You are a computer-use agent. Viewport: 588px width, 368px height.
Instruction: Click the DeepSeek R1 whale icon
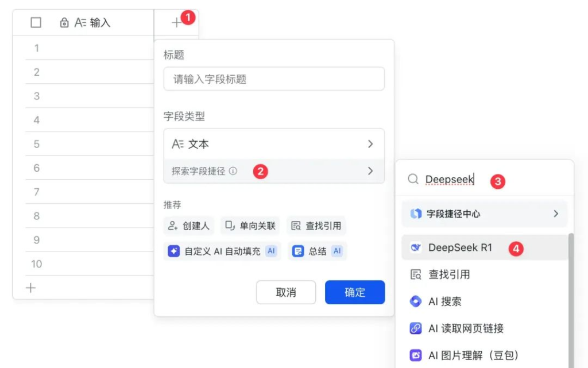point(416,248)
